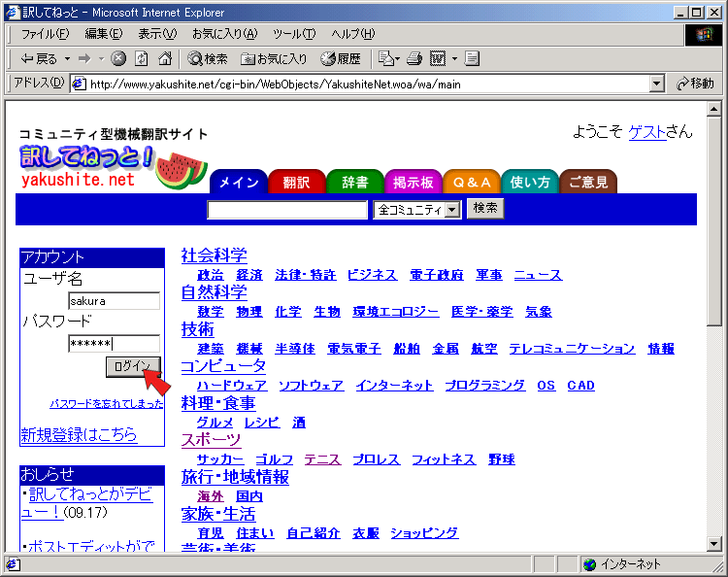Switch to the 使い方 tab
The height and width of the screenshot is (577, 728).
click(530, 182)
